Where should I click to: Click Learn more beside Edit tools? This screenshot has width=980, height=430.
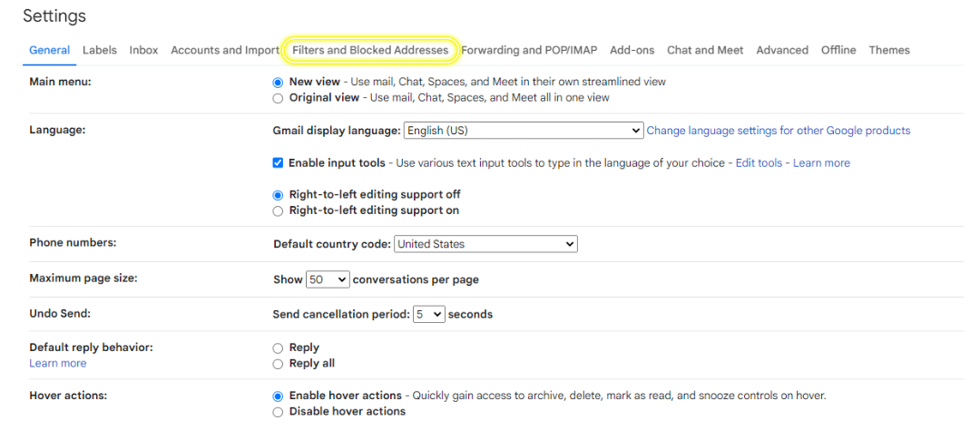tap(821, 163)
